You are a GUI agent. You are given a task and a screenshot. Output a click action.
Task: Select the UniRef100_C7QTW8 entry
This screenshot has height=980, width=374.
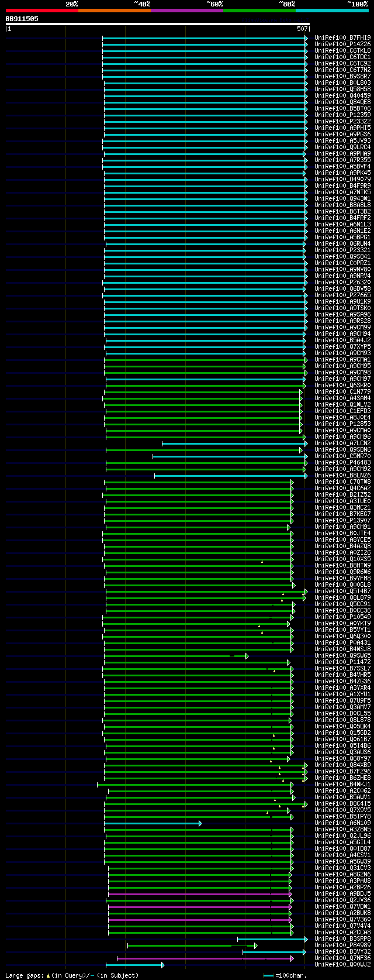tap(342, 482)
